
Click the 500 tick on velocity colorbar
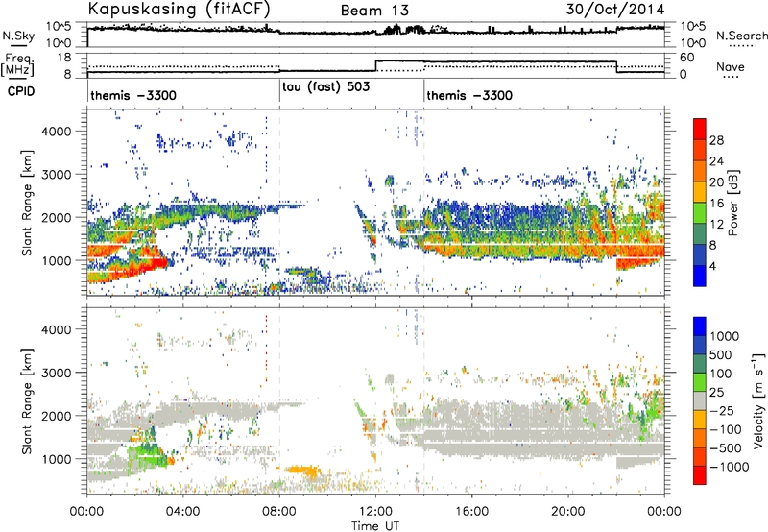[721, 354]
